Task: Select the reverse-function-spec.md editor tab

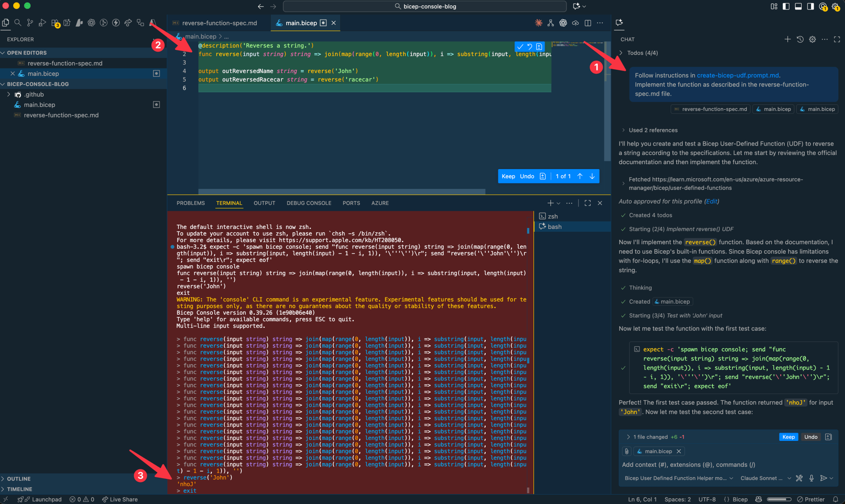Action: [219, 23]
